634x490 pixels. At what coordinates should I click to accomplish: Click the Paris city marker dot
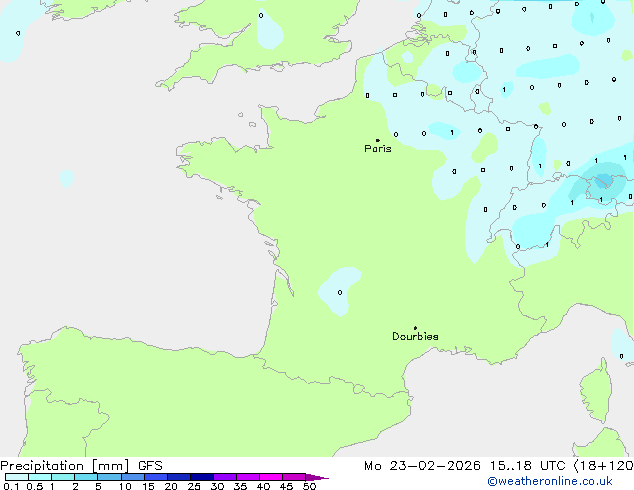377,140
